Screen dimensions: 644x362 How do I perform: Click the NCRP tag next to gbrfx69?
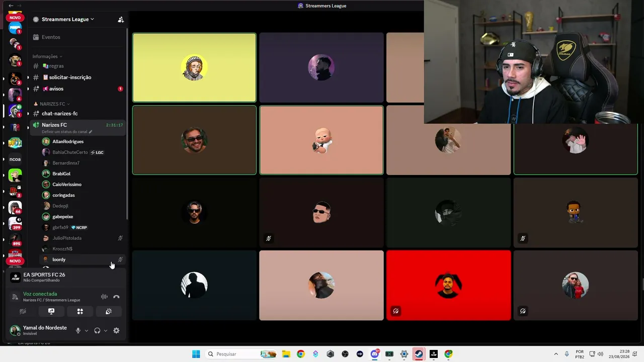tap(79, 228)
